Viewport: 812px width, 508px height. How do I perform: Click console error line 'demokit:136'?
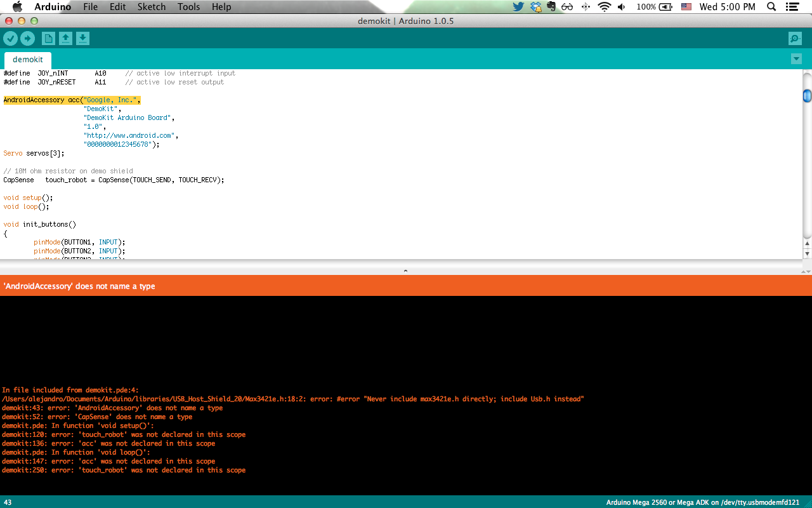tap(108, 444)
